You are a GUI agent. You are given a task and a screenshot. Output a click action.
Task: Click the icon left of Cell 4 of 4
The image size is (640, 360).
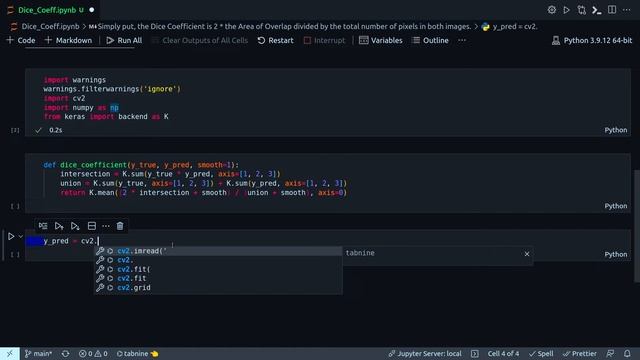[475, 353]
